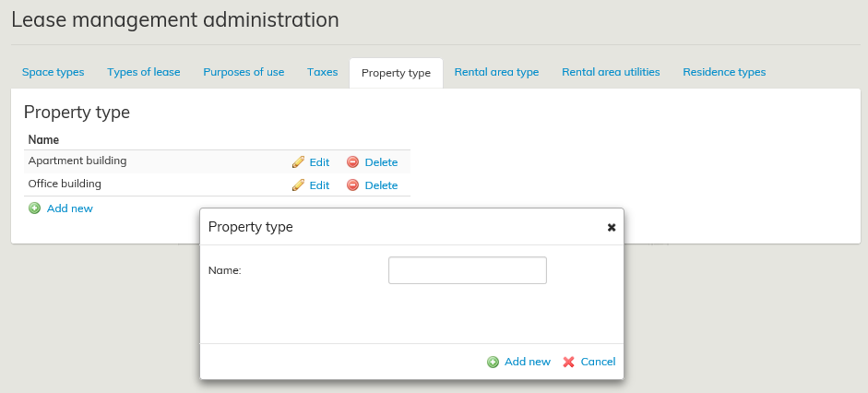Show the Residence types tab

click(x=724, y=72)
